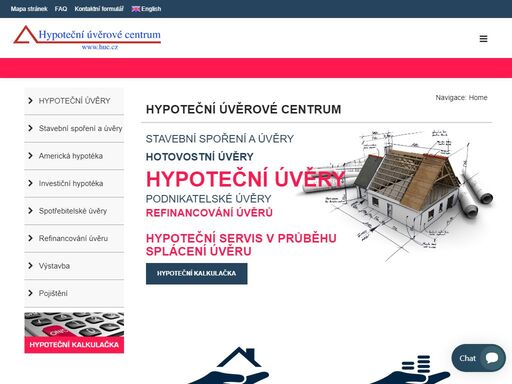This screenshot has height=384, width=512.
Task: Open Kontaktní formulář in top bar
Action: 99,9
